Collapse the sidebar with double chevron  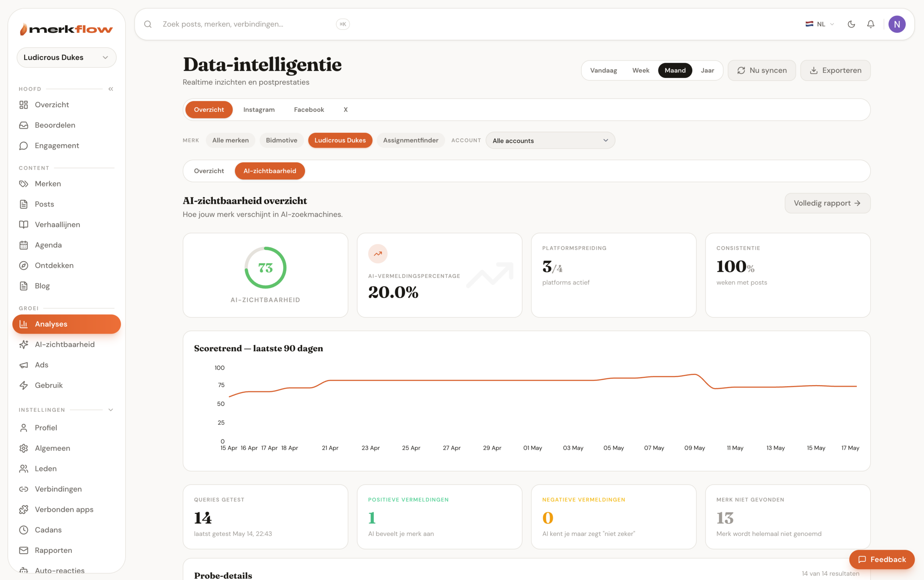tap(111, 89)
